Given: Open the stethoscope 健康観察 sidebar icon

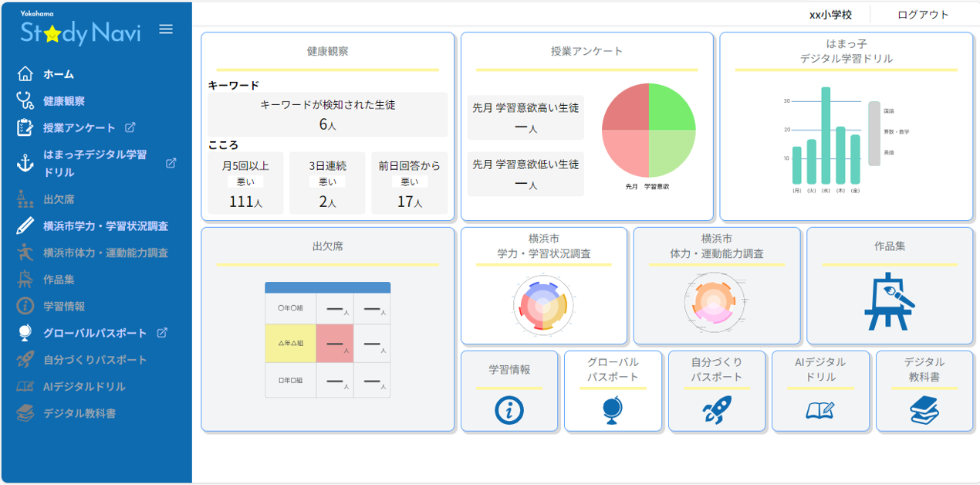Looking at the screenshot, I should click(x=25, y=100).
